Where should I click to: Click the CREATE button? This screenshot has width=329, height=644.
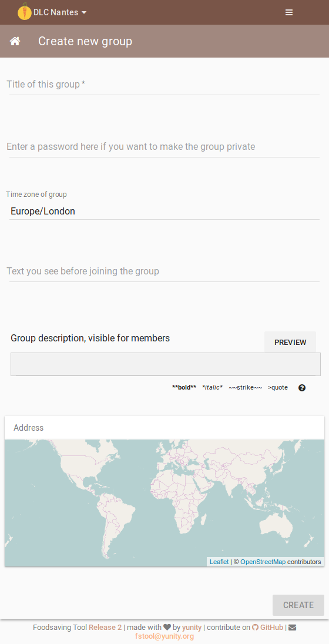[298, 605]
